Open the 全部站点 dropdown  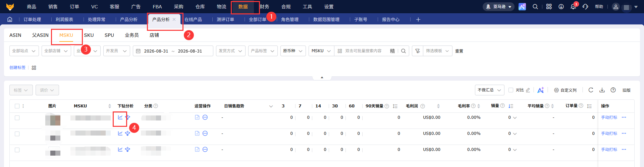(24, 51)
